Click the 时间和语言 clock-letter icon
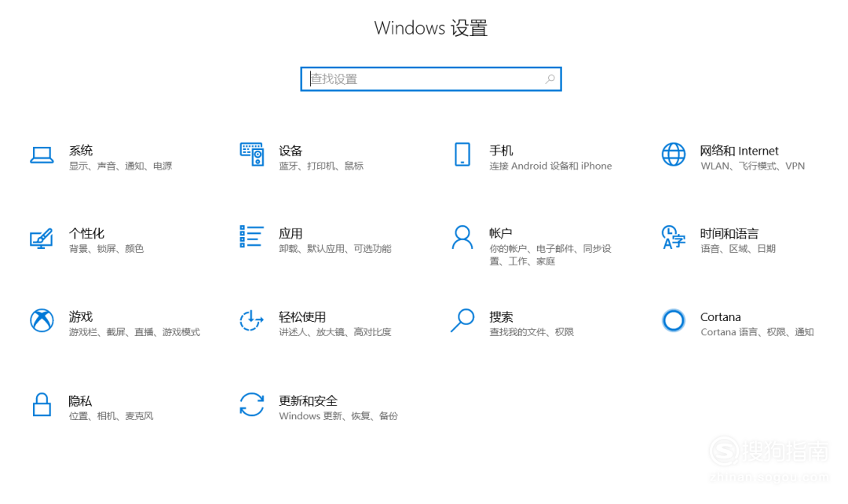 (x=674, y=237)
